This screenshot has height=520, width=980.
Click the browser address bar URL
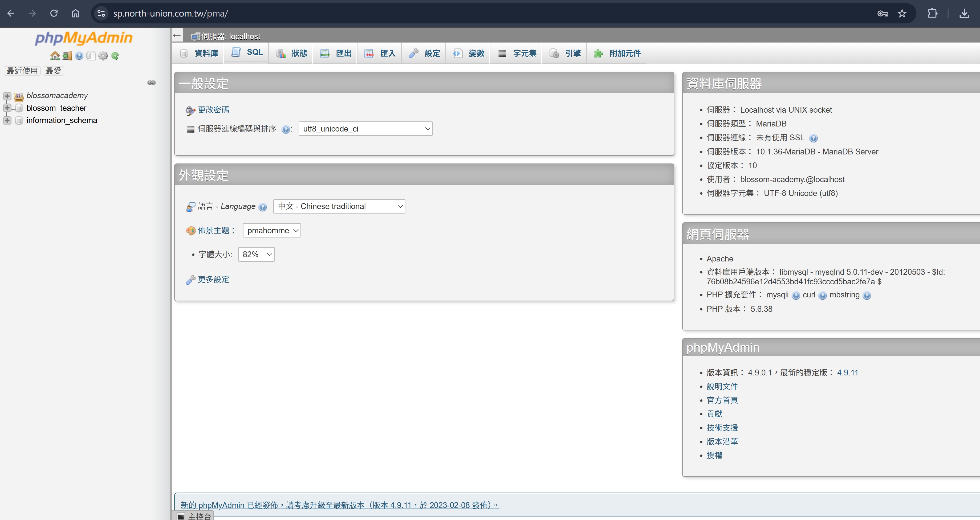coord(170,13)
